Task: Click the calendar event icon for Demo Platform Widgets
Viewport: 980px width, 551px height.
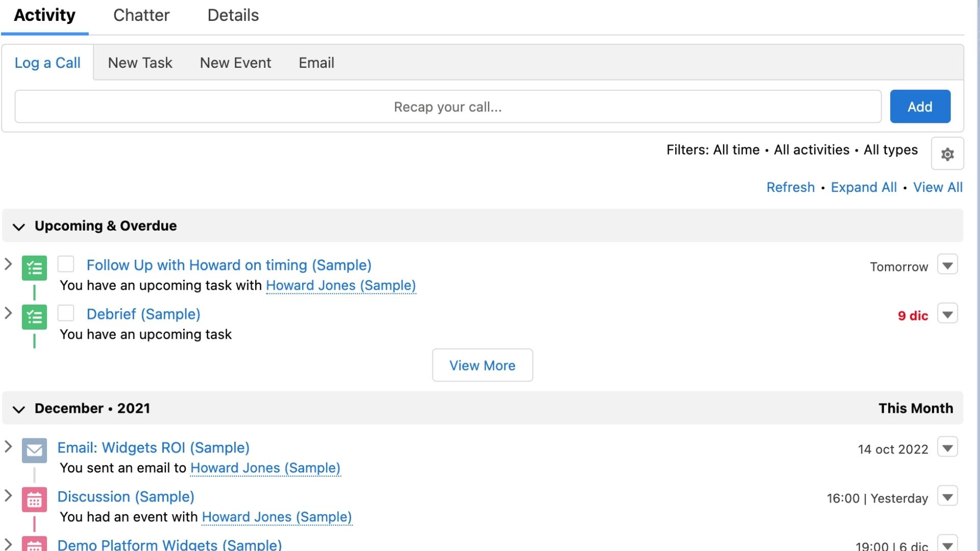Action: tap(34, 543)
